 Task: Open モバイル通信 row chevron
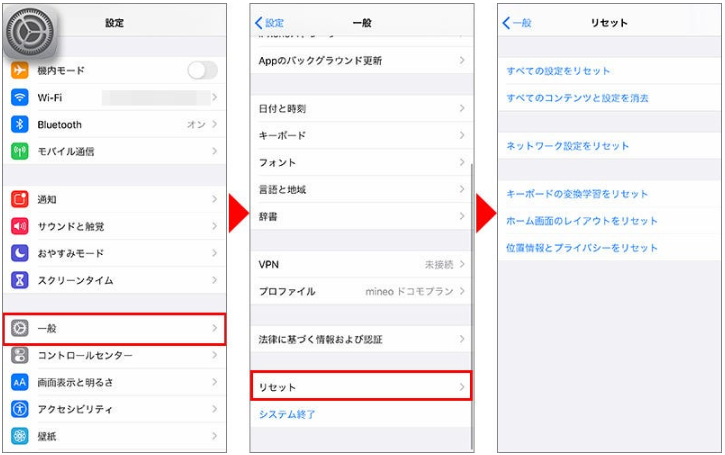pos(214,151)
